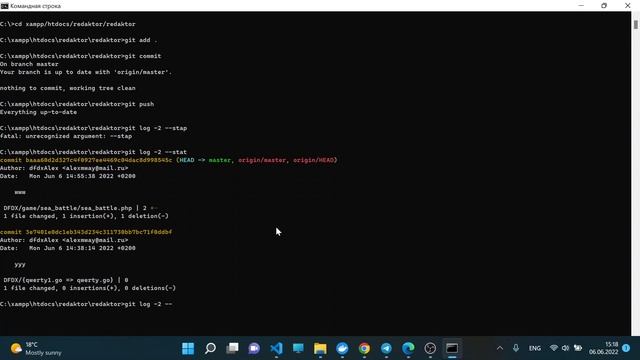Restore down the Command Prompt window

pyautogui.click(x=604, y=6)
